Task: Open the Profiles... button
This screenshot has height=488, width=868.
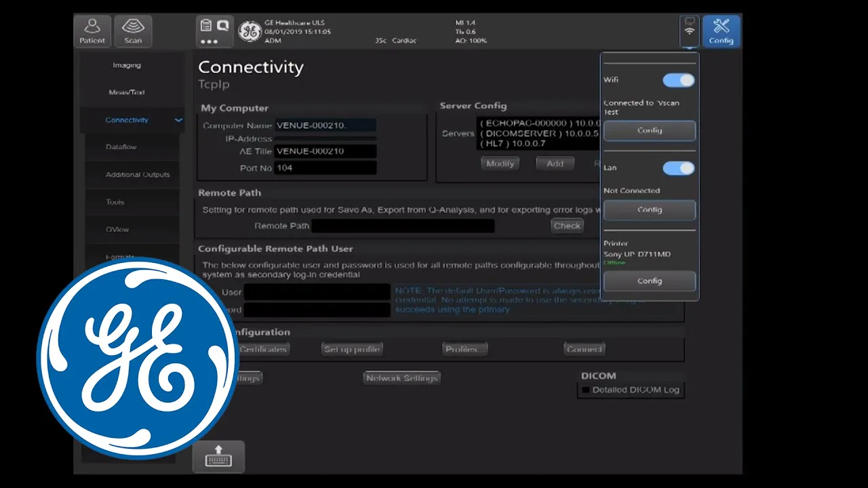Action: click(x=465, y=349)
